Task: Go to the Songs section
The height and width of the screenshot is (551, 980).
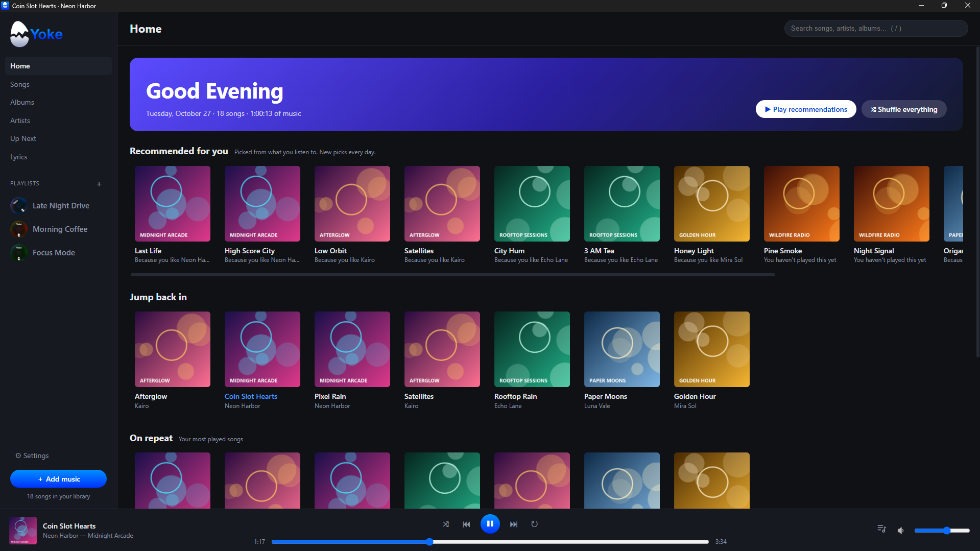Action: [58, 84]
